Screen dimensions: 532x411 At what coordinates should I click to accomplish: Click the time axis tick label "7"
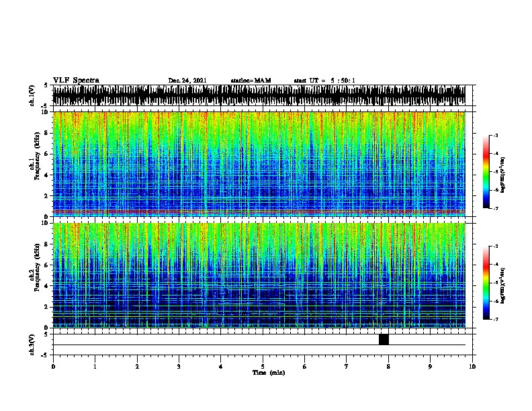347,367
